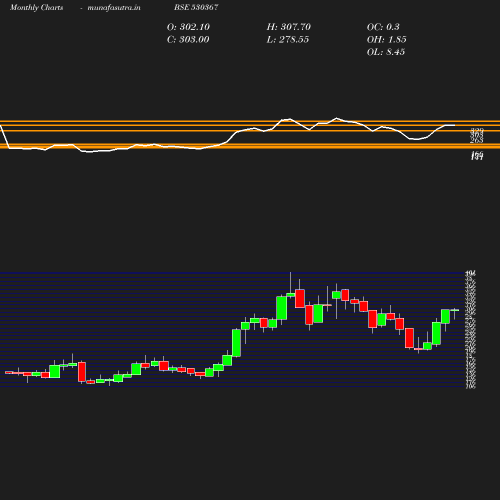Click the "OH: 1.85" reading
500x500 pixels.
click(x=386, y=40)
